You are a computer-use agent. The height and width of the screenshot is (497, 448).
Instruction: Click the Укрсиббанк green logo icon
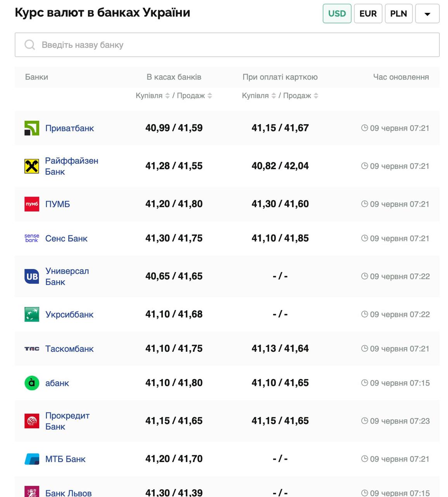click(32, 315)
